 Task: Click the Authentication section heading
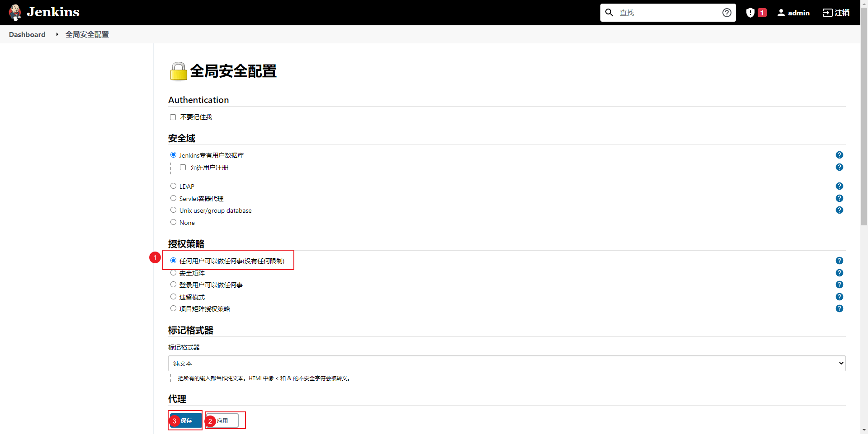198,100
